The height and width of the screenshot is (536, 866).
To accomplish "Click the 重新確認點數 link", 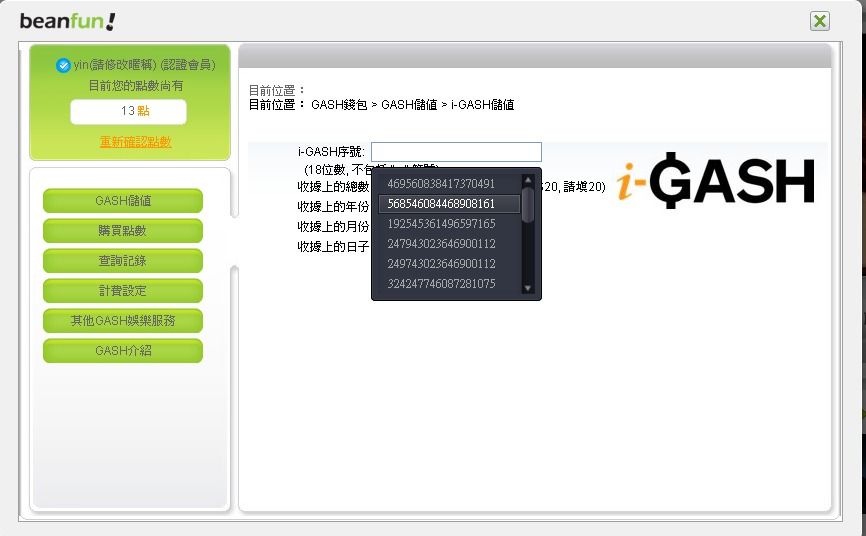I will click(135, 142).
